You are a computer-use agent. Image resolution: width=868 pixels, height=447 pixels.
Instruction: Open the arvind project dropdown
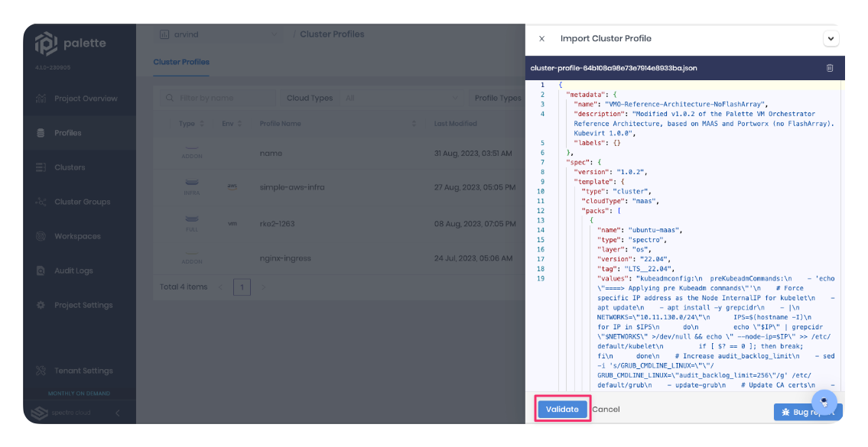[218, 34]
